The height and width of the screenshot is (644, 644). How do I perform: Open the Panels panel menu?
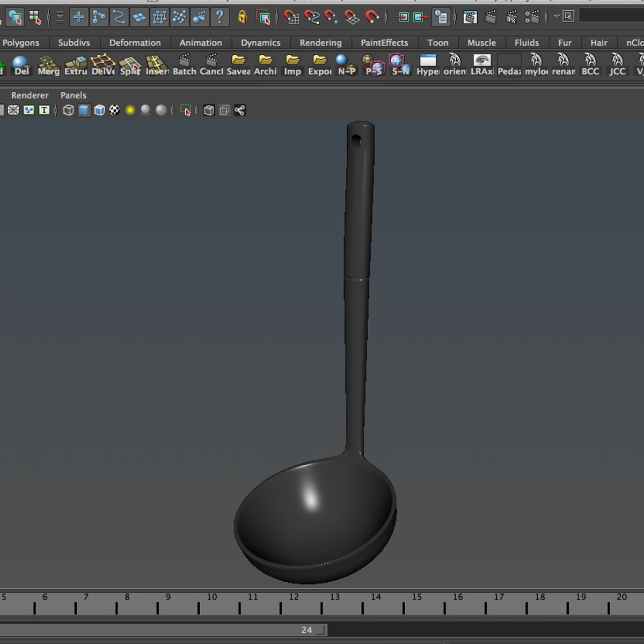(x=74, y=95)
